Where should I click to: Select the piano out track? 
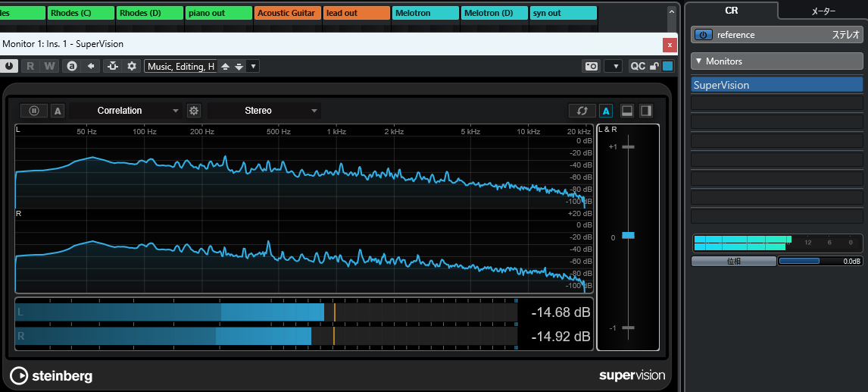219,13
